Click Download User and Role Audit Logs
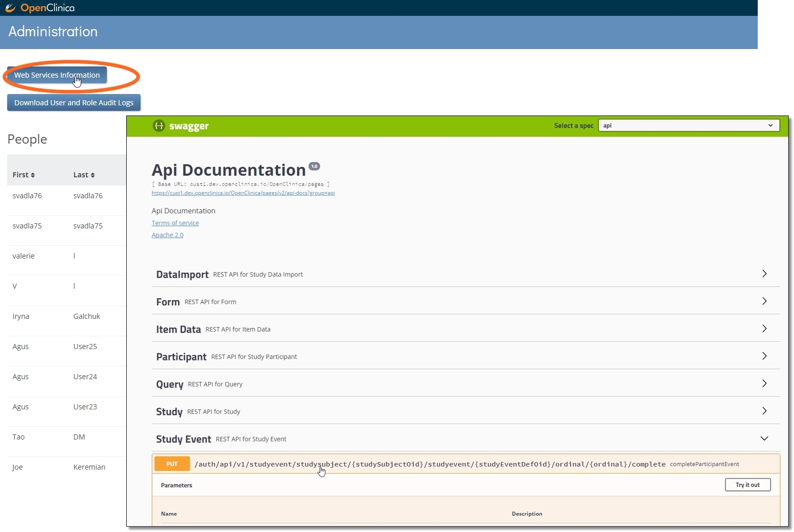The image size is (794, 532). tap(74, 103)
